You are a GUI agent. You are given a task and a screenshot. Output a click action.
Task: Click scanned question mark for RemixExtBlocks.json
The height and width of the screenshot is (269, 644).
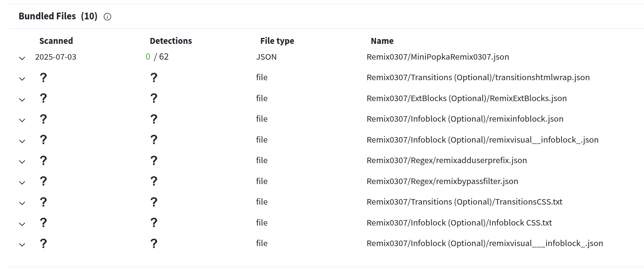click(x=43, y=98)
